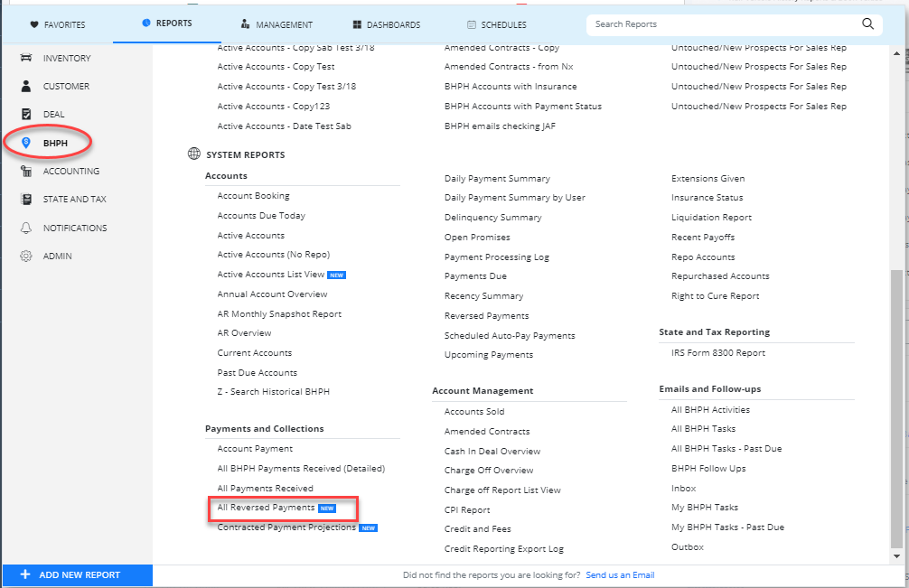Screen dimensions: 909x588
Task: Open Amended Contracts - from Nx report
Action: tap(509, 67)
